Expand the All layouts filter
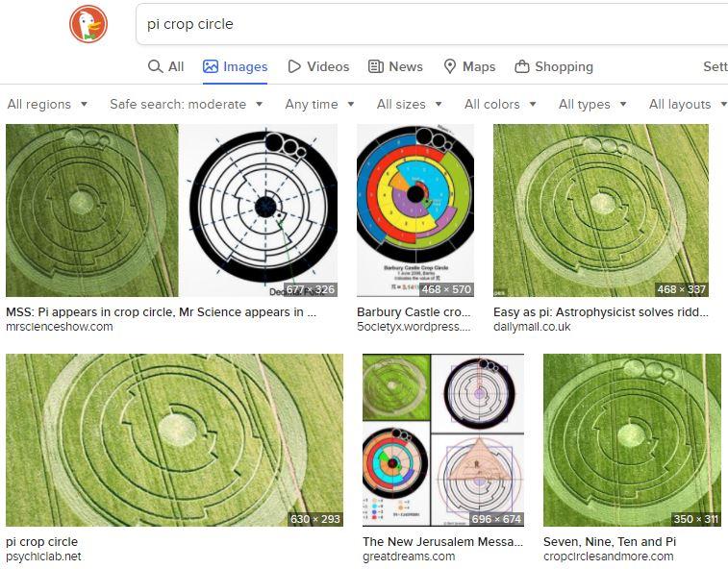This screenshot has width=728, height=569. pos(688,104)
